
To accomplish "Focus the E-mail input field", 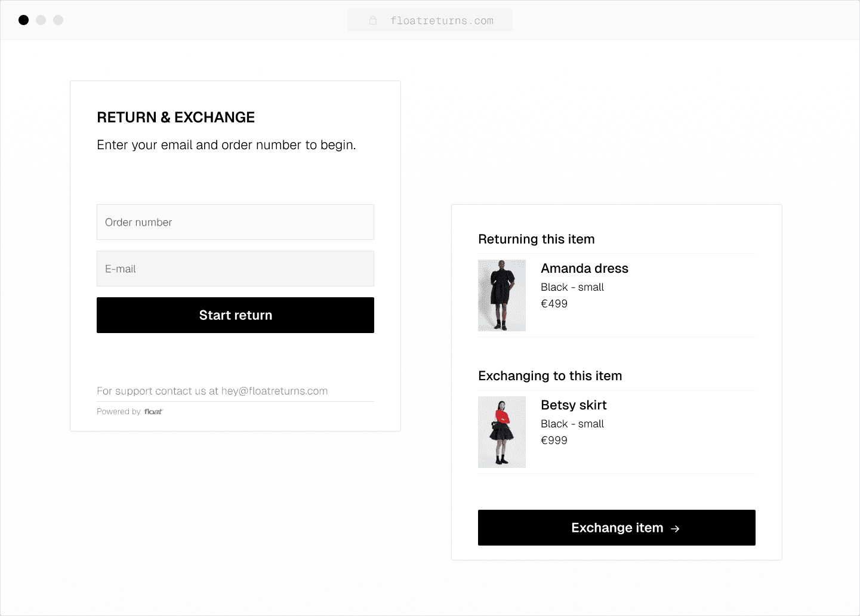I will click(235, 269).
